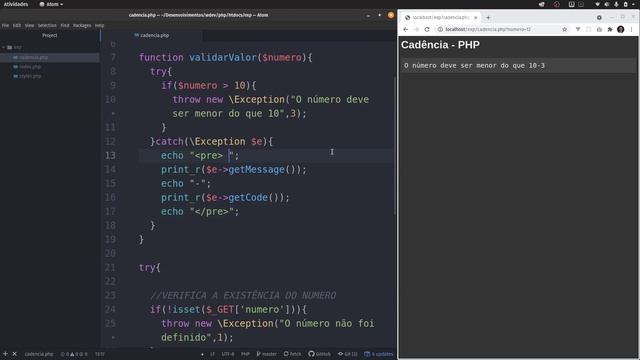
Task: Select the Project panel tab
Action: (50, 36)
